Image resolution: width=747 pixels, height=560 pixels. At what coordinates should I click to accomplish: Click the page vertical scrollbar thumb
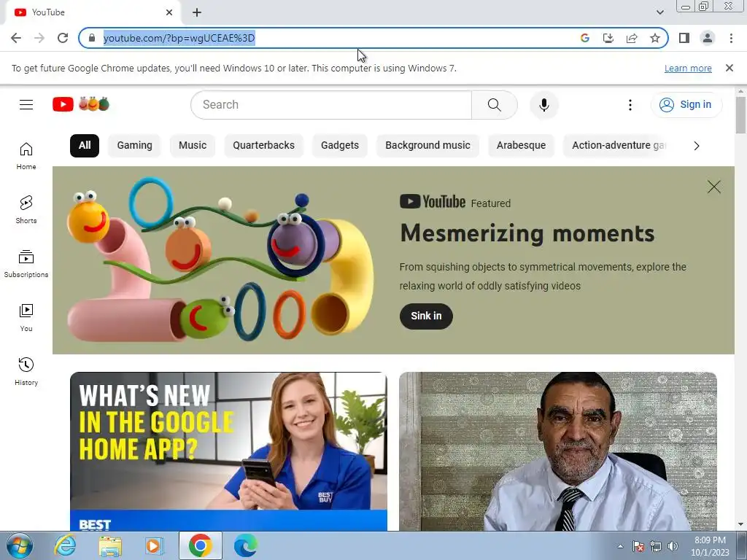(x=740, y=115)
